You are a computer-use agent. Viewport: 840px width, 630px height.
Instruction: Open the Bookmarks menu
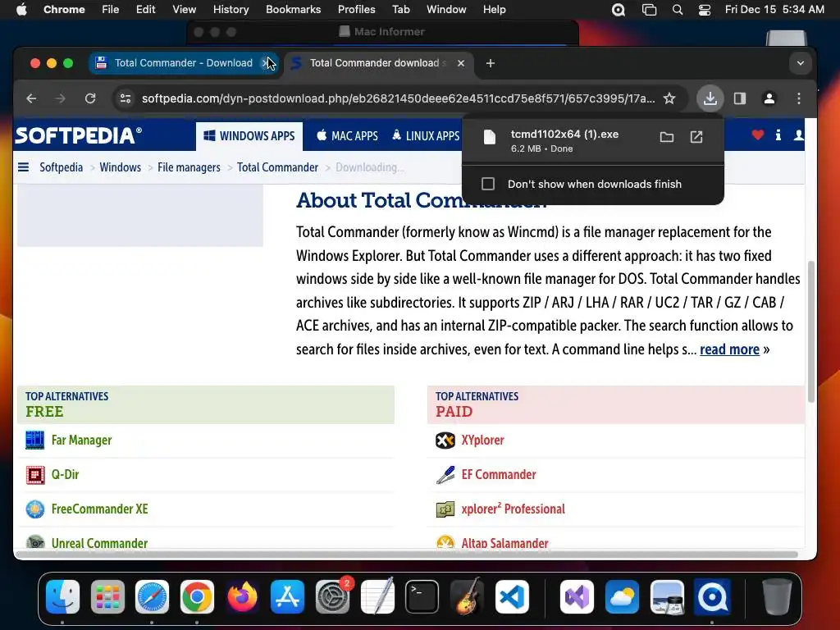(293, 10)
